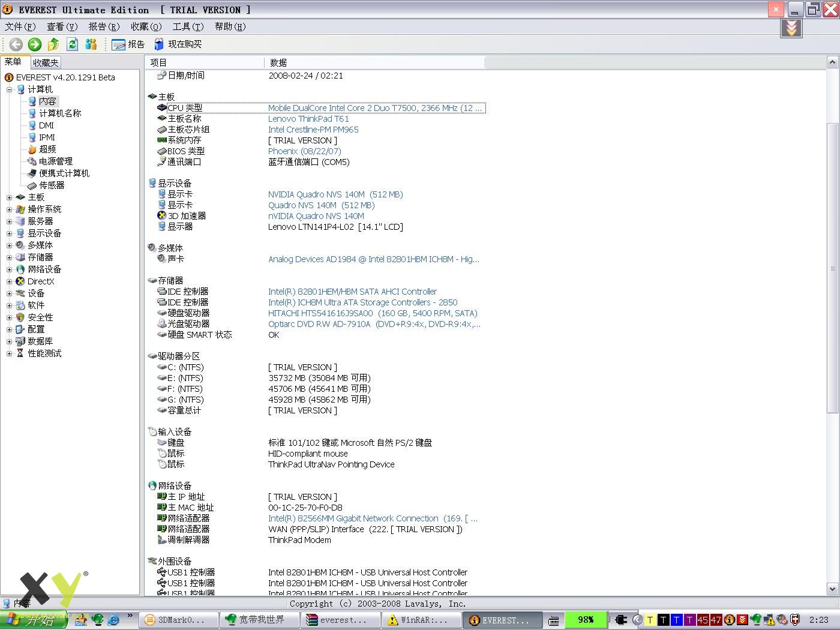Click the green Forward arrow icon

tap(35, 44)
